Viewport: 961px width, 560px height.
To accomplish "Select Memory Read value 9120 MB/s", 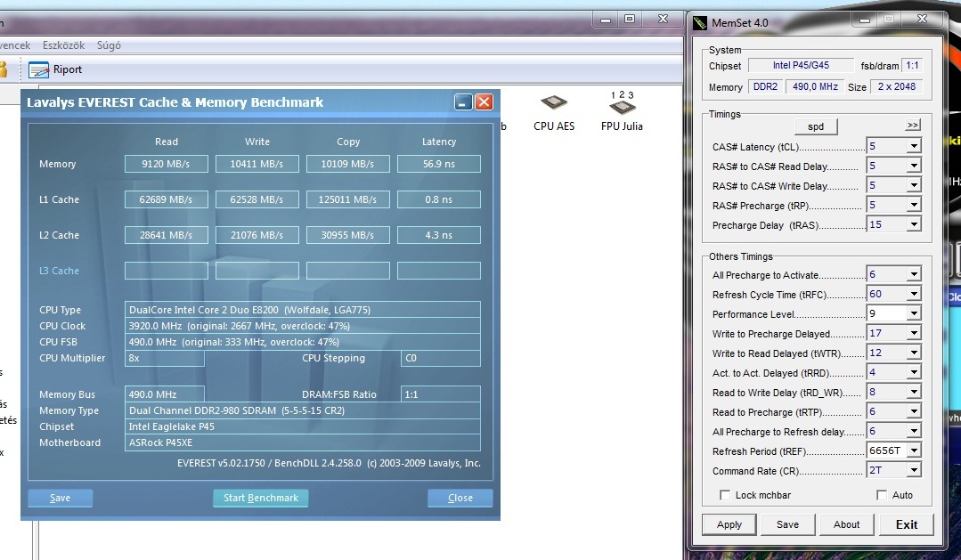I will (166, 164).
